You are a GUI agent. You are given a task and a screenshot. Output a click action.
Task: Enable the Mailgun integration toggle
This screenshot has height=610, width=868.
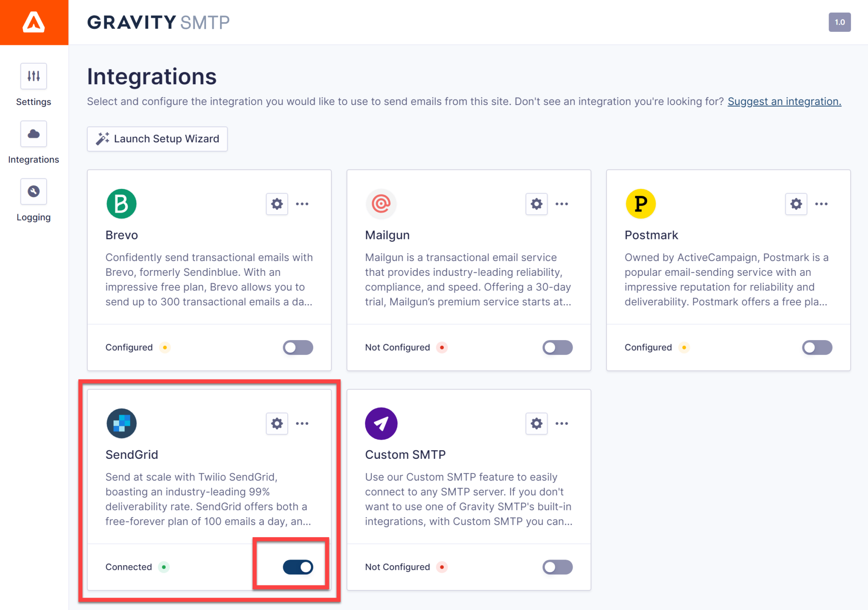[x=557, y=347]
